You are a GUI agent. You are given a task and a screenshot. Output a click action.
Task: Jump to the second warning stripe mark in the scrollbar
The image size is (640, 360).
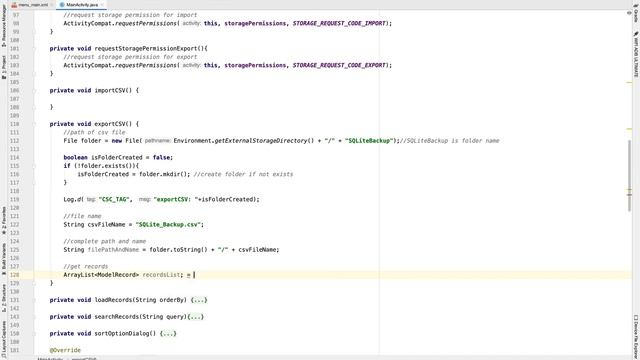coord(629,129)
